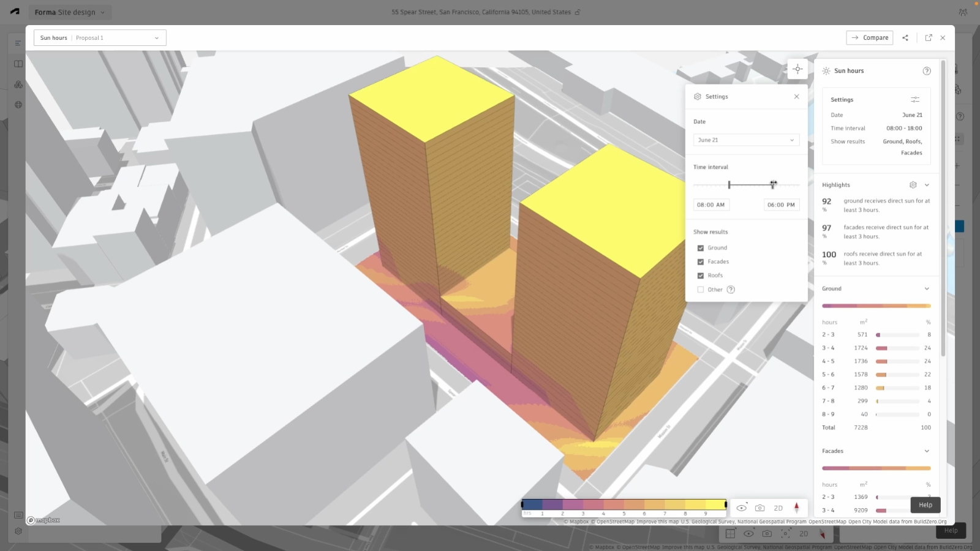Click the right panel vertical scrollbar

[x=943, y=208]
